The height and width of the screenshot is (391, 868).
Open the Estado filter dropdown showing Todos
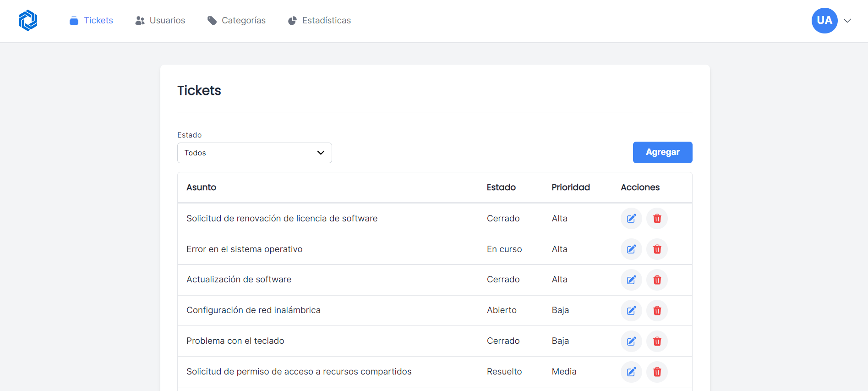click(255, 153)
